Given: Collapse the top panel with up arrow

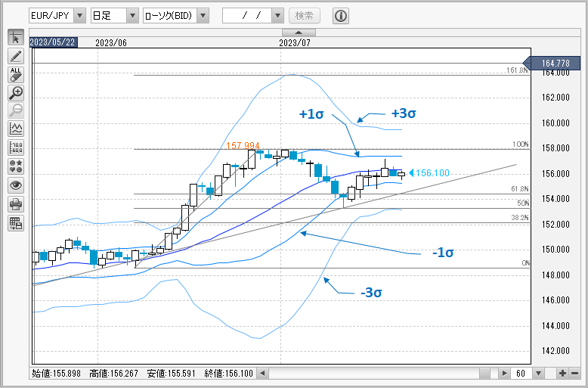Looking at the screenshot, I should point(299,33).
